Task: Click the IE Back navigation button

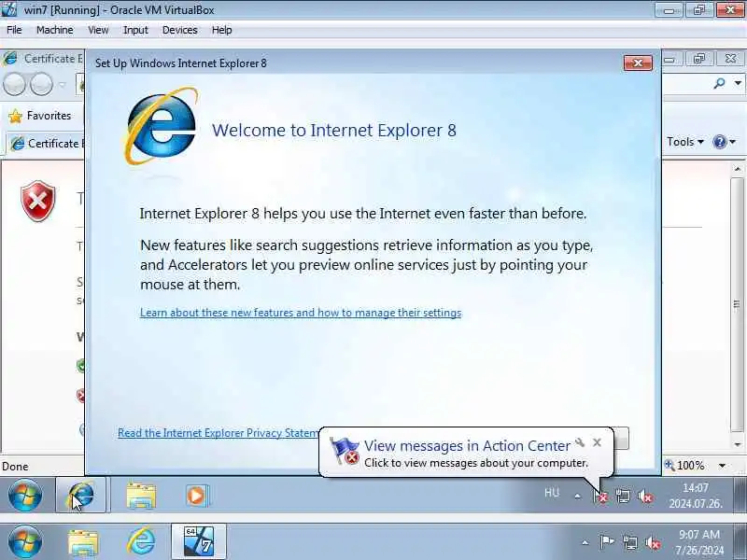Action: click(14, 84)
